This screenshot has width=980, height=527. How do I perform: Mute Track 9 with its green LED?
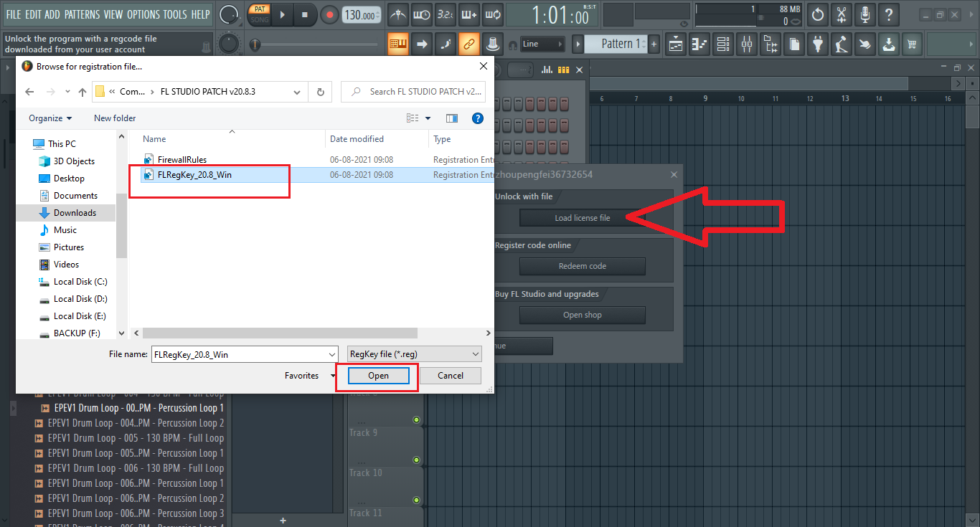pos(416,460)
